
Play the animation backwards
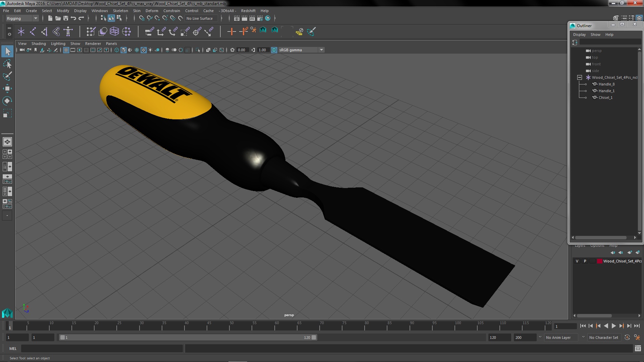pos(606,326)
